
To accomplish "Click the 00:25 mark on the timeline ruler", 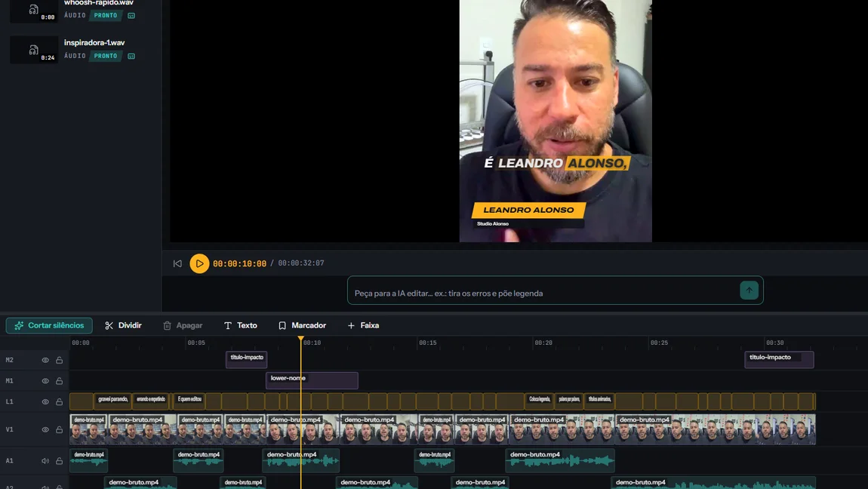I will click(x=659, y=343).
